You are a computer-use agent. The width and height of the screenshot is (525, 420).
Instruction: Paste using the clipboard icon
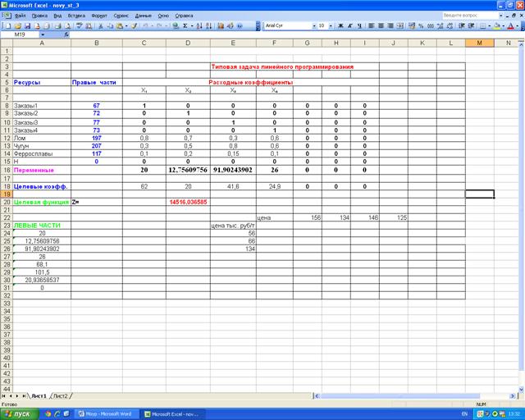[x=120, y=25]
